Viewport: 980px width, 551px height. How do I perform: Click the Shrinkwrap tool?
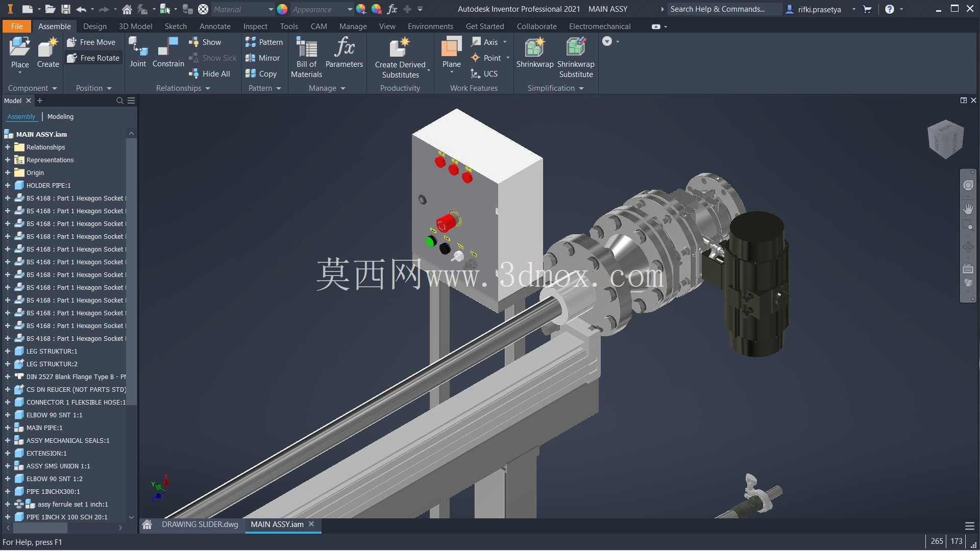[534, 53]
